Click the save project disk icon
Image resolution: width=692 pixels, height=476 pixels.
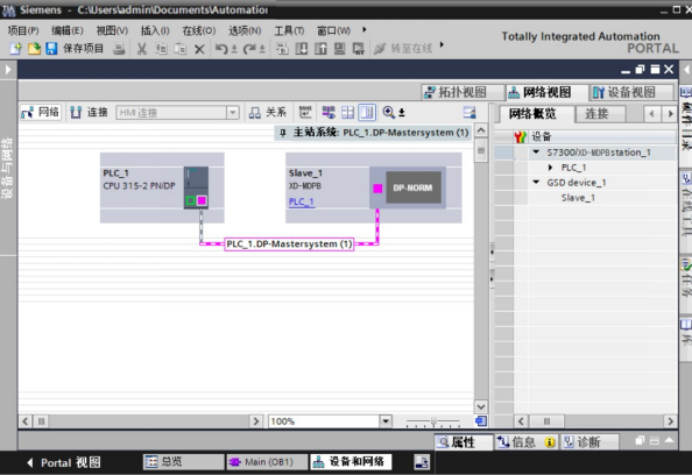pyautogui.click(x=52, y=48)
